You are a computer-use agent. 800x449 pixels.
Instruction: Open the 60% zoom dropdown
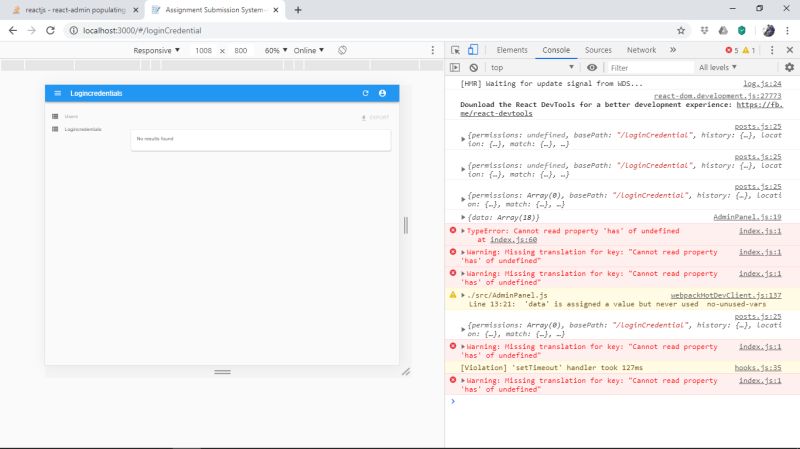[276, 50]
